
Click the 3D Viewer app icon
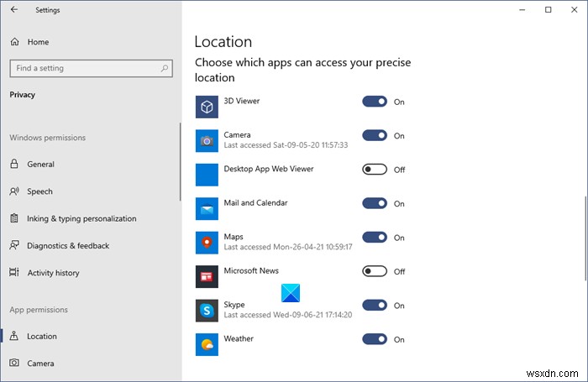click(x=207, y=107)
